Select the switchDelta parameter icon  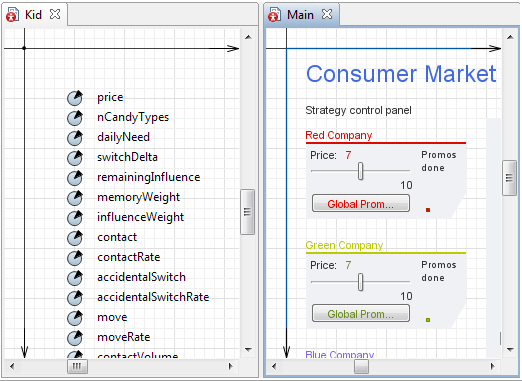75,158
